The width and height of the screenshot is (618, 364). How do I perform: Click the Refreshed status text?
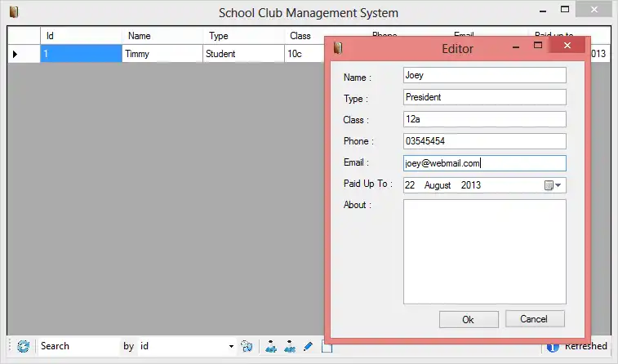coord(585,346)
